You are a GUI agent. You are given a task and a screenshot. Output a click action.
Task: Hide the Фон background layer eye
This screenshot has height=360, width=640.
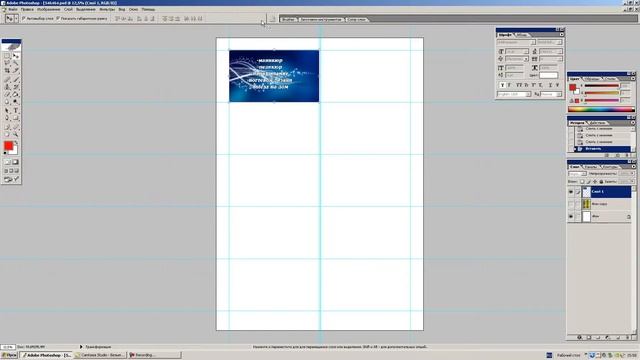click(571, 216)
